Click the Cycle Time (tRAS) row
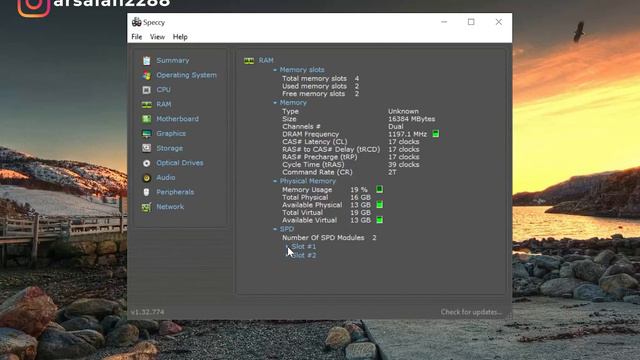Screen dimensions: 640x360 point(351,164)
